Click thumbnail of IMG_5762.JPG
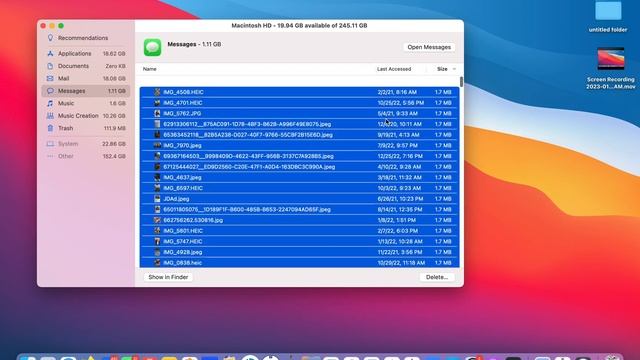Viewport: 640px width, 360px height. (157, 113)
